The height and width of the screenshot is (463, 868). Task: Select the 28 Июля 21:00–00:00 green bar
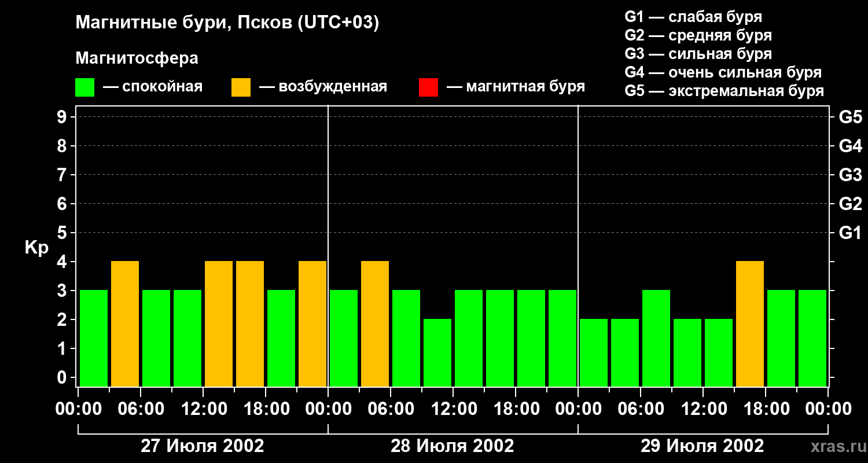pyautogui.click(x=562, y=338)
